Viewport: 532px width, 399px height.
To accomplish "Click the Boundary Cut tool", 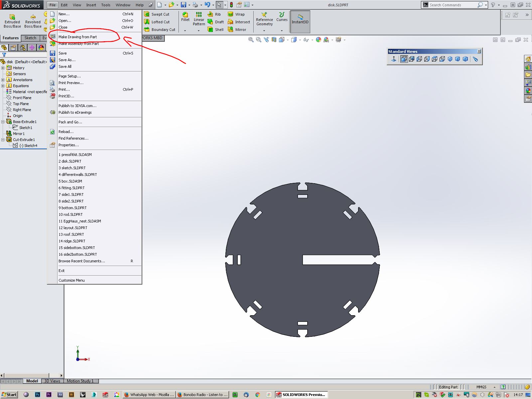I will pos(160,30).
